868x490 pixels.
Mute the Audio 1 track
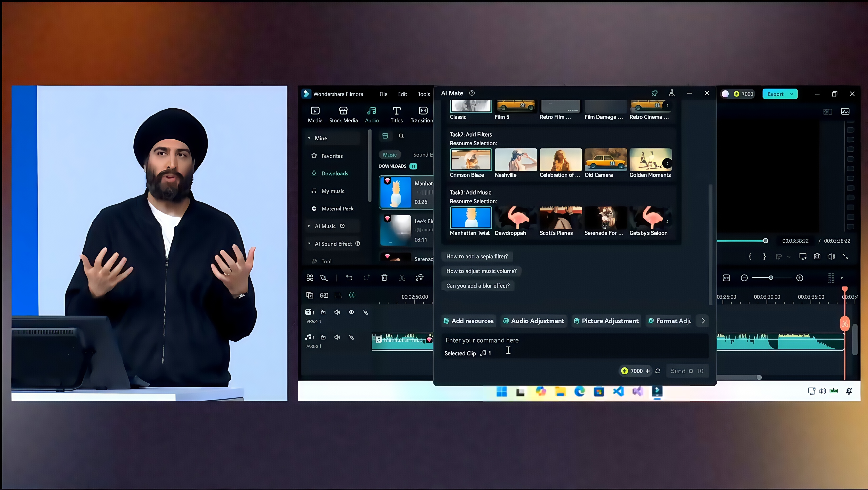click(x=337, y=337)
